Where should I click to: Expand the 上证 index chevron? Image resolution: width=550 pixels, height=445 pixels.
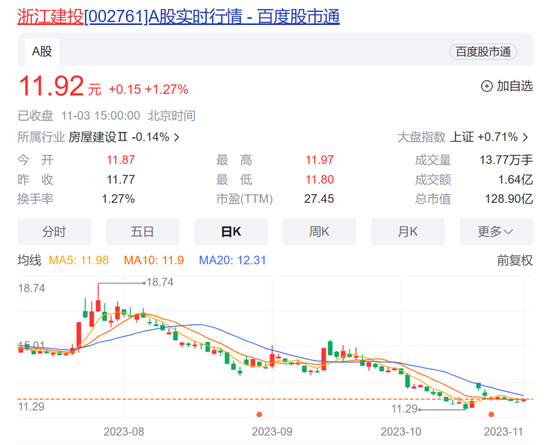click(x=525, y=137)
